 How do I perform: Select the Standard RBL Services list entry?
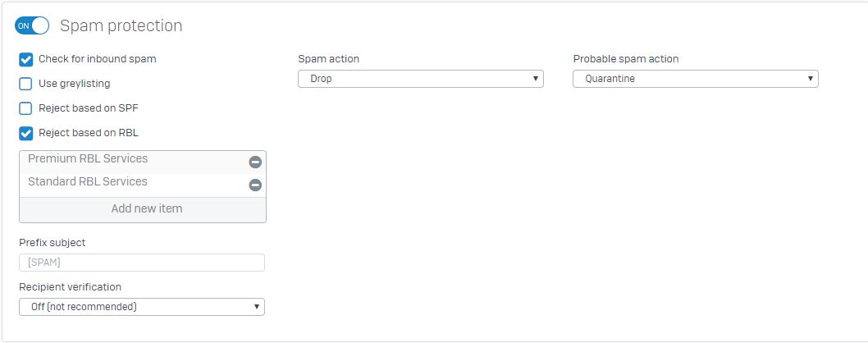88,182
